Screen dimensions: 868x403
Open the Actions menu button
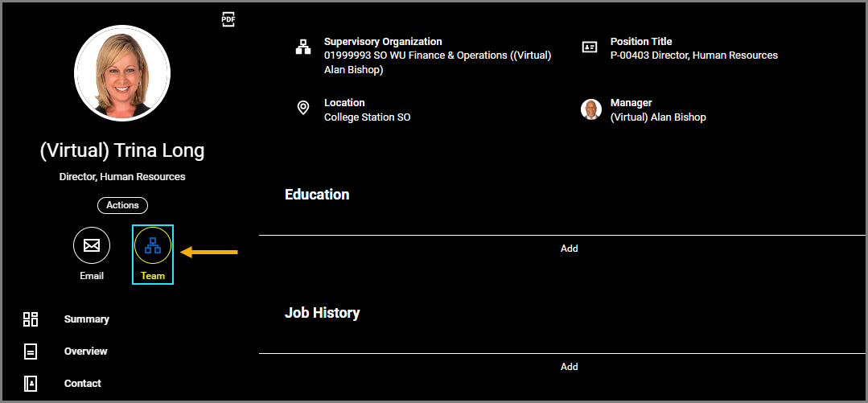click(x=122, y=205)
